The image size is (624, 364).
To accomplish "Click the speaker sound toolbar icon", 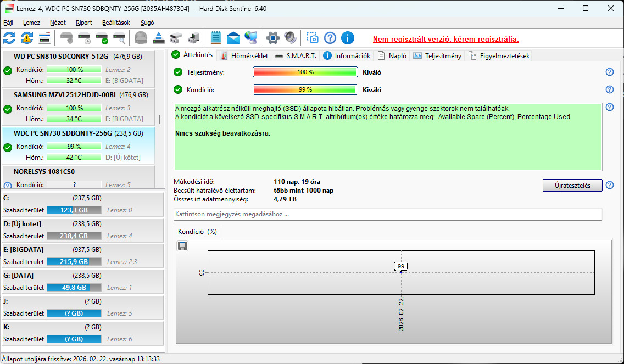I will (291, 38).
